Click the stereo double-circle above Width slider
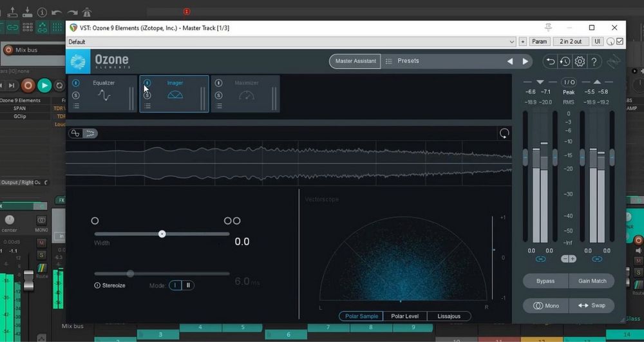Screen dimensions: 644x342 232,221
